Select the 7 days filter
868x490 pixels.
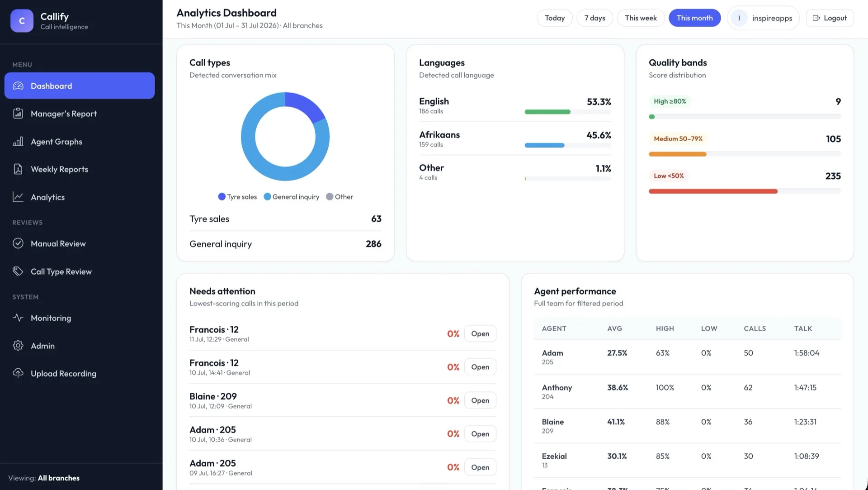tap(594, 18)
